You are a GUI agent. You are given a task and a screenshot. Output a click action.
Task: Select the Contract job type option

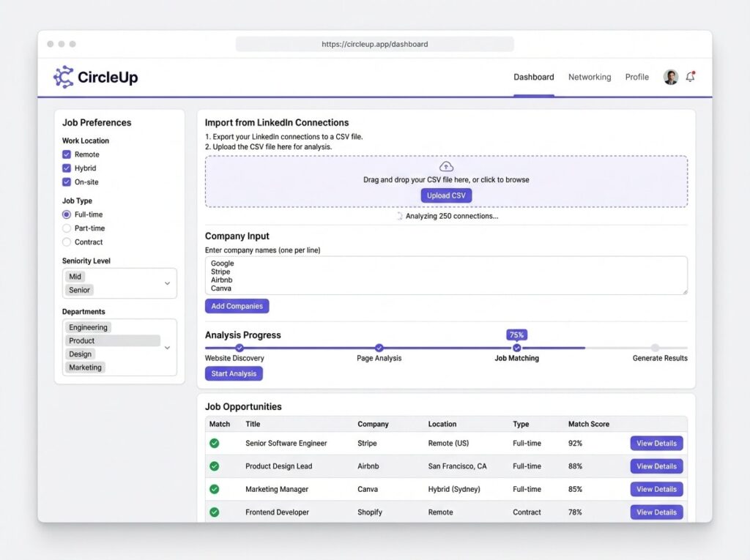point(67,242)
